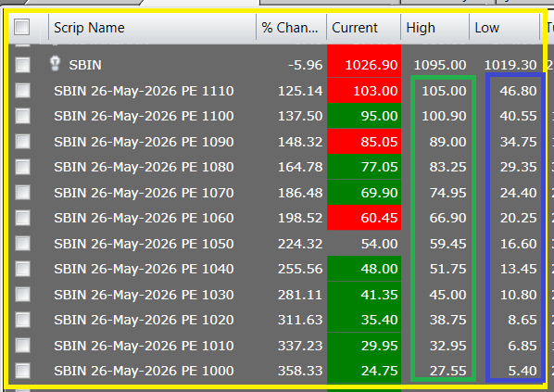Click the low value 1019.30

point(510,65)
